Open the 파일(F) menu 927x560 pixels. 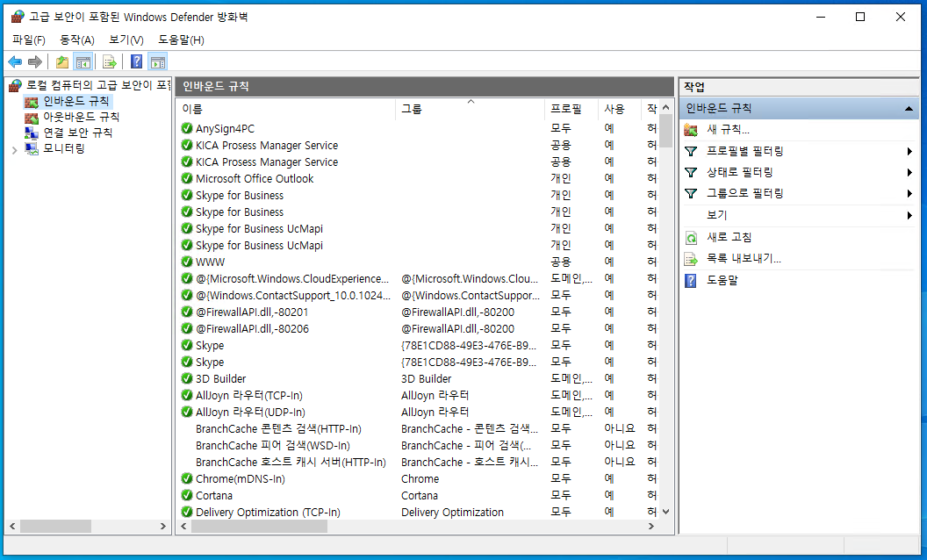(x=28, y=39)
